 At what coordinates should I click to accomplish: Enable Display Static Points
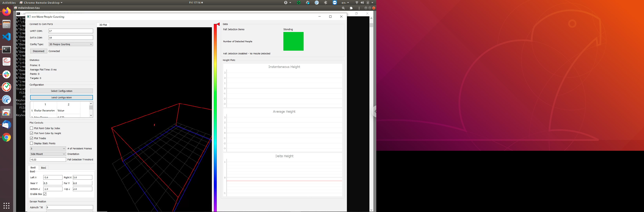click(x=32, y=143)
